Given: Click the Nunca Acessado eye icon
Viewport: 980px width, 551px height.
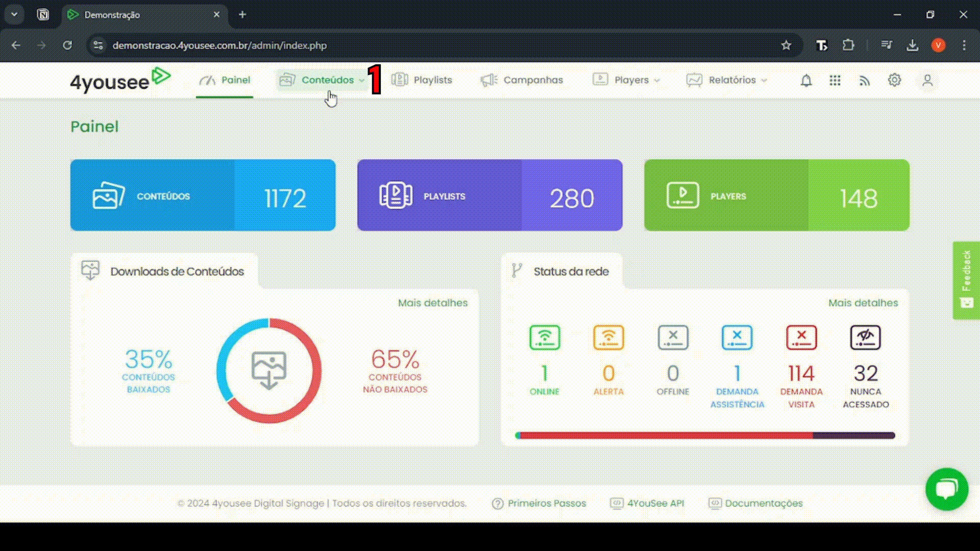Looking at the screenshot, I should [x=865, y=337].
